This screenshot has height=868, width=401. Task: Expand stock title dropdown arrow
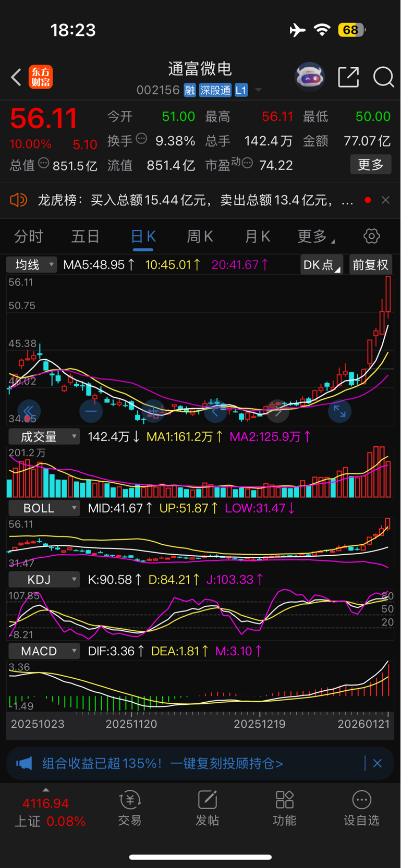[258, 91]
